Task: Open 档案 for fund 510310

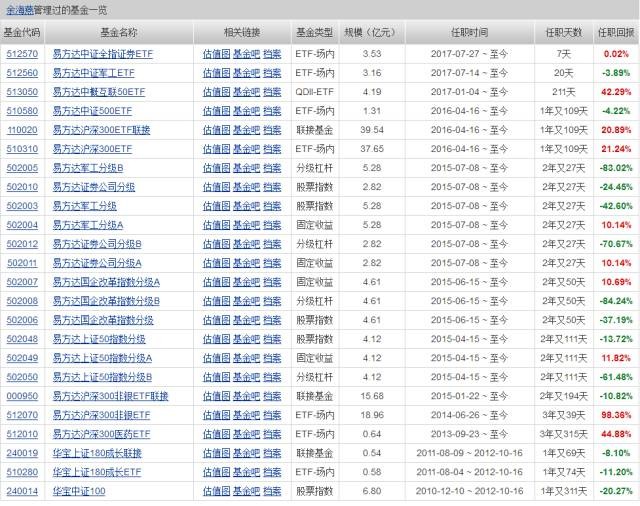Action: coord(272,149)
